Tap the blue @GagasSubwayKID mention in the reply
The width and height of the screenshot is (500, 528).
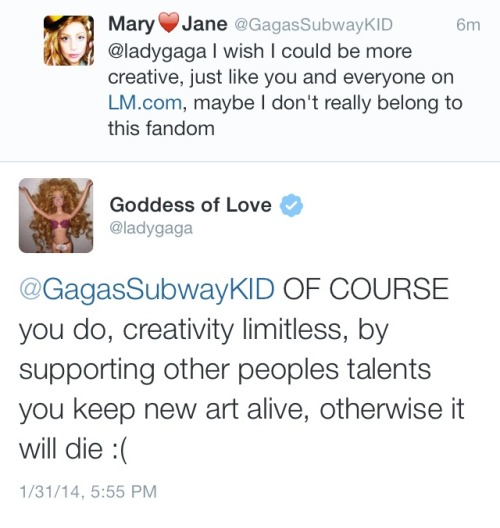(147, 289)
